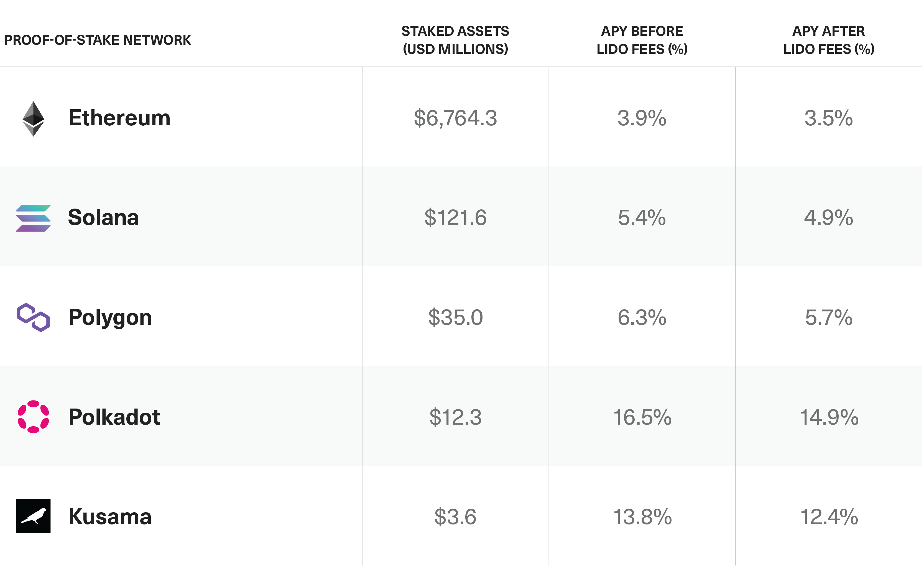The height and width of the screenshot is (578, 924).
Task: Open the Polygon network name
Action: [110, 317]
